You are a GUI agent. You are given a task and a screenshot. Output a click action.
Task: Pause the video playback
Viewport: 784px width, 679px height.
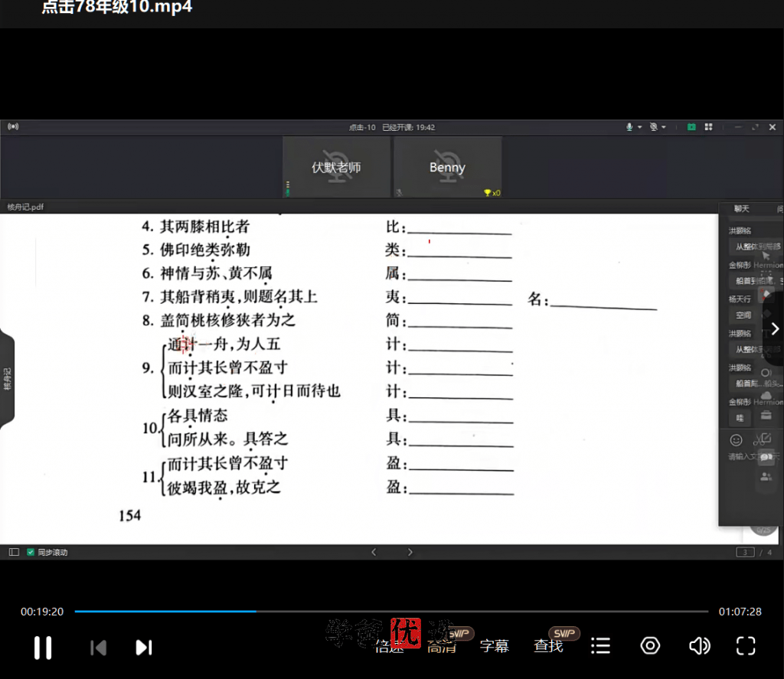click(43, 648)
